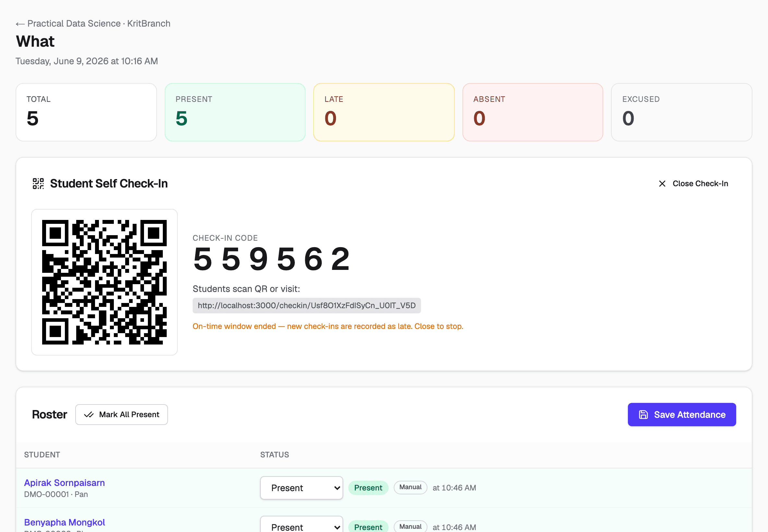The height and width of the screenshot is (532, 768).
Task: Click DMO-00001 · Pan student ID text
Action: coord(56,494)
